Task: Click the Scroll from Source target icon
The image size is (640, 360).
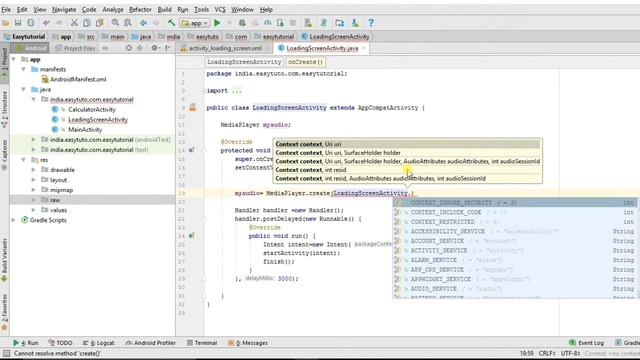Action: (129, 48)
